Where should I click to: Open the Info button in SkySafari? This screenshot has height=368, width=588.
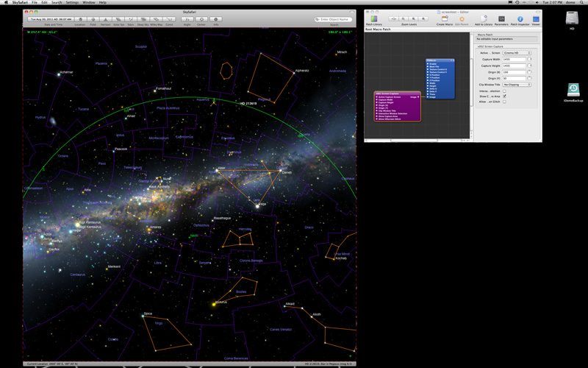pos(216,19)
